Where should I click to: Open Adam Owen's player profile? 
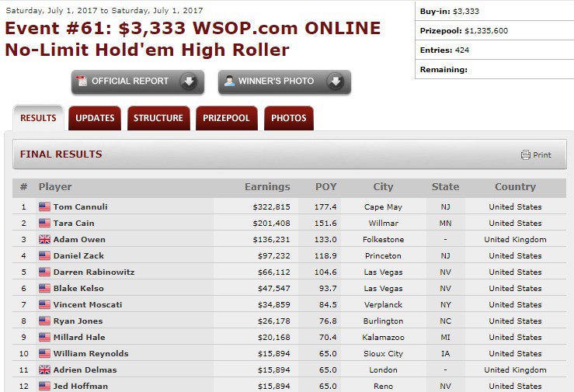tap(79, 240)
